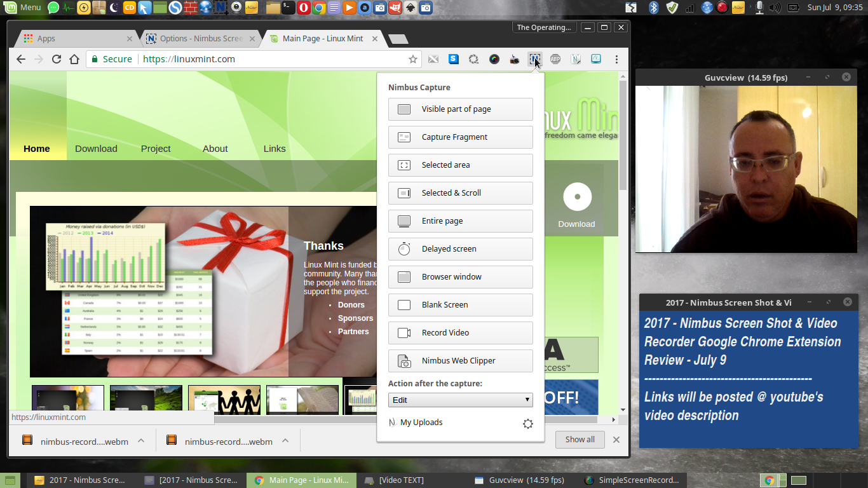Open the Action after capture dropdown
The height and width of the screenshot is (488, 868).
[460, 400]
